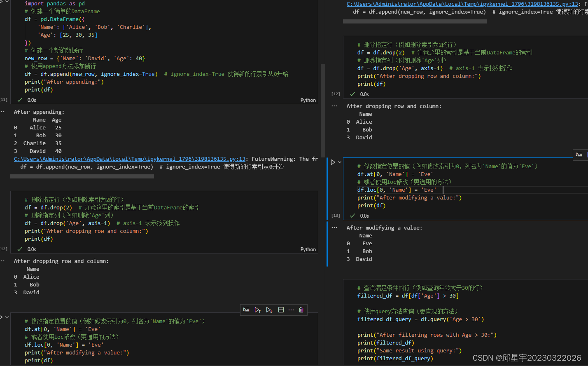Viewport: 588px width, 366px height.
Task: Click 'df = df.drop(2)' in right panel
Action: click(x=381, y=53)
